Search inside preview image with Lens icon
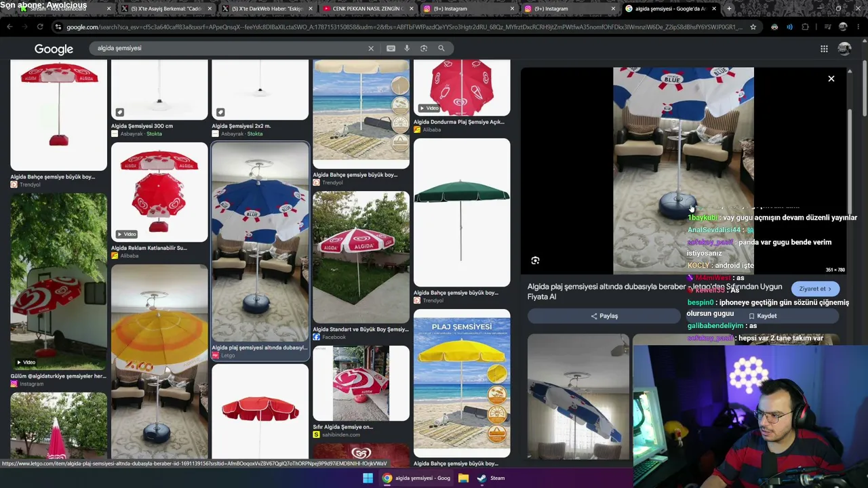Viewport: 868px width, 488px height. click(535, 260)
